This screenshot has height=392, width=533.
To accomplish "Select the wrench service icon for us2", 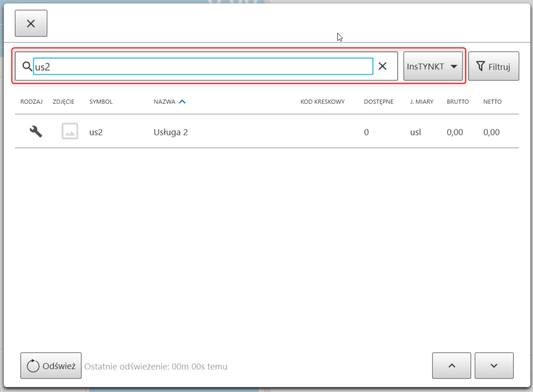I will [36, 131].
